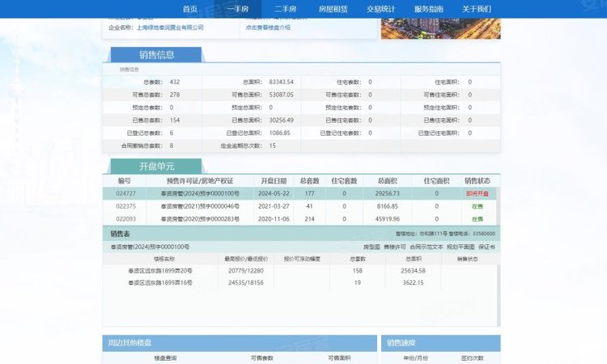The height and width of the screenshot is (364, 607).
Task: Click the 销售状态 header in 开盘单元 table
Action: 478,180
